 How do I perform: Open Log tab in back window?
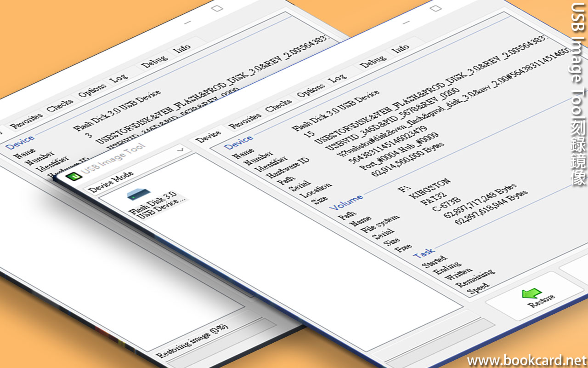click(x=119, y=77)
